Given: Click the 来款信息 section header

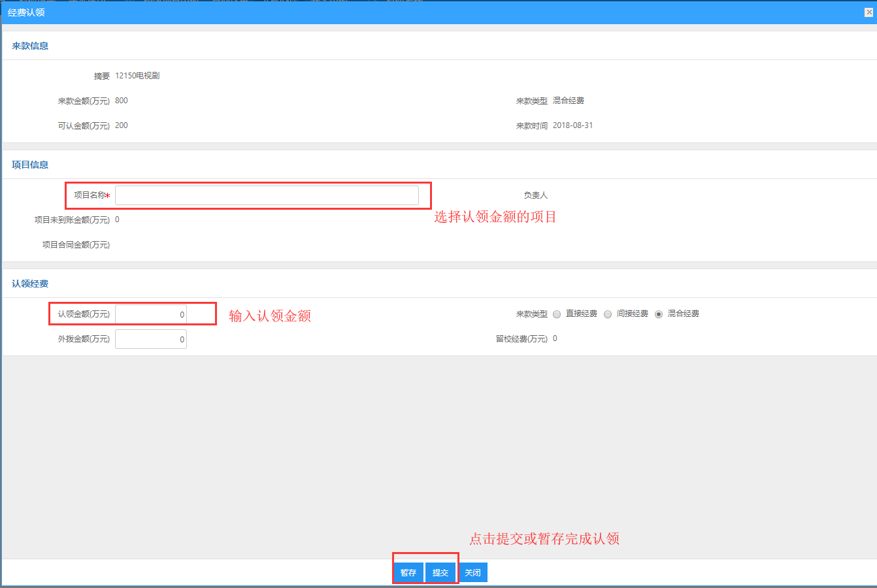Looking at the screenshot, I should pyautogui.click(x=30, y=46).
